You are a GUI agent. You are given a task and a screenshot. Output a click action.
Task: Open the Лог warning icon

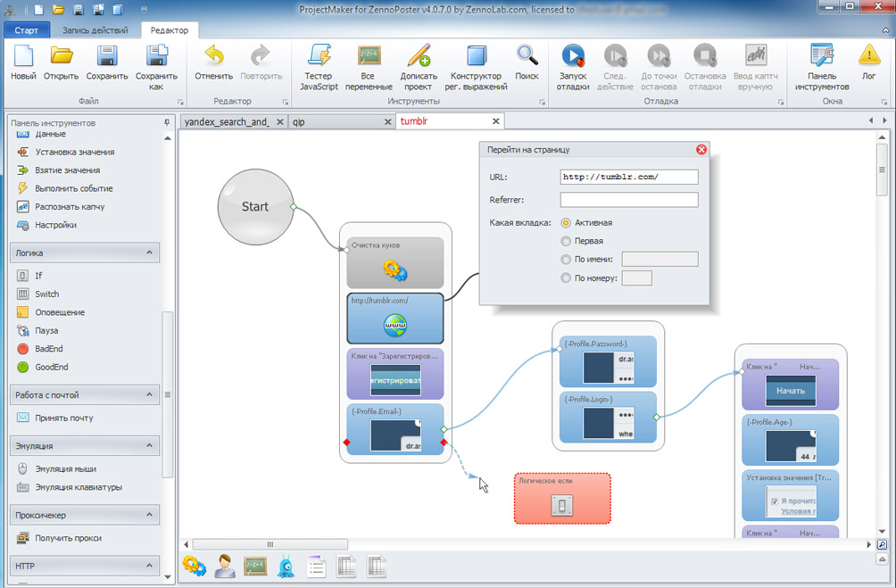click(868, 55)
